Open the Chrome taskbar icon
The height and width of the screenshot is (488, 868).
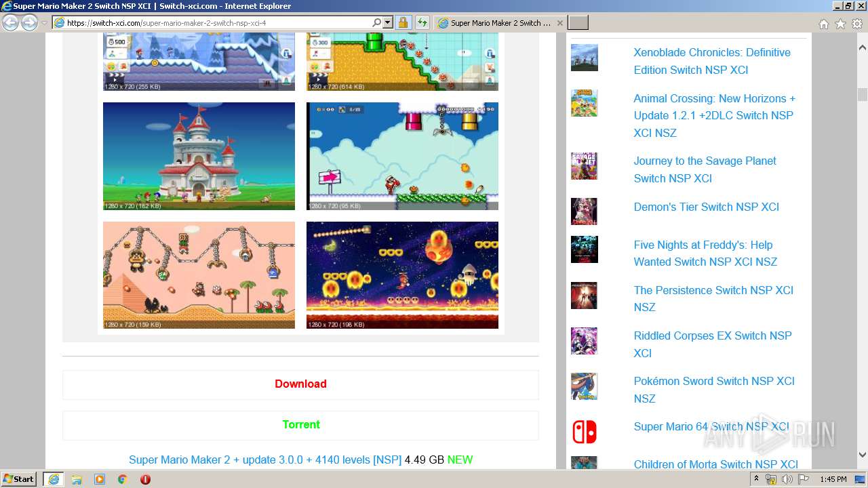point(123,479)
